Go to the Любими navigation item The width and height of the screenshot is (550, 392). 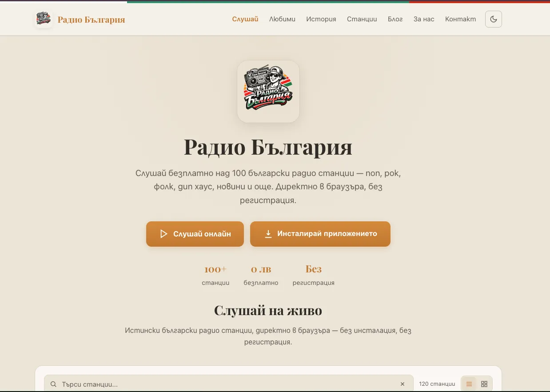pos(282,19)
